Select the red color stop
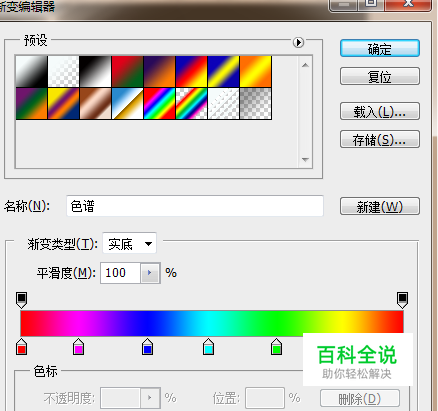Viewport: 438px width, 411px height. click(21, 347)
